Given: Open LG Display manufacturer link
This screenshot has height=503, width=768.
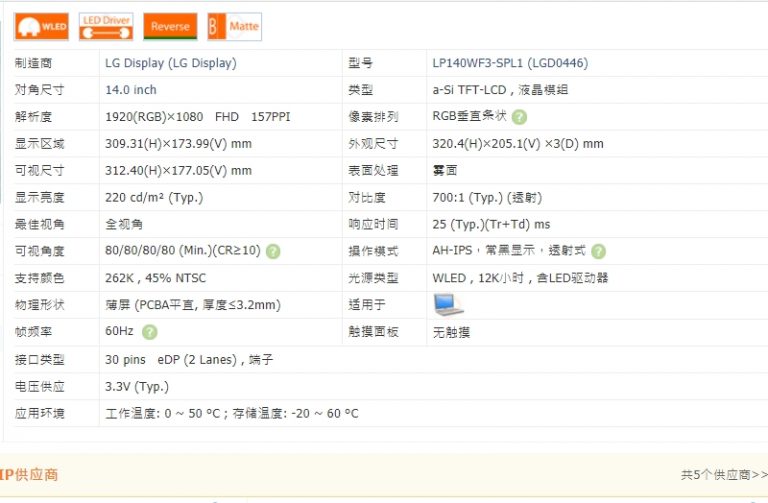Looking at the screenshot, I should coord(170,63).
